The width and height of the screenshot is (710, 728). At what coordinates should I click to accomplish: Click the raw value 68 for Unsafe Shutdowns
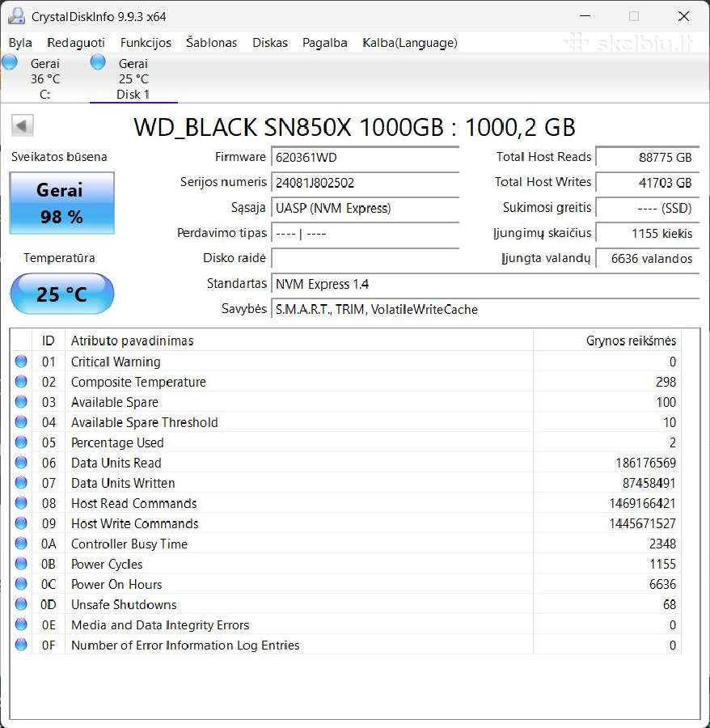click(x=670, y=604)
